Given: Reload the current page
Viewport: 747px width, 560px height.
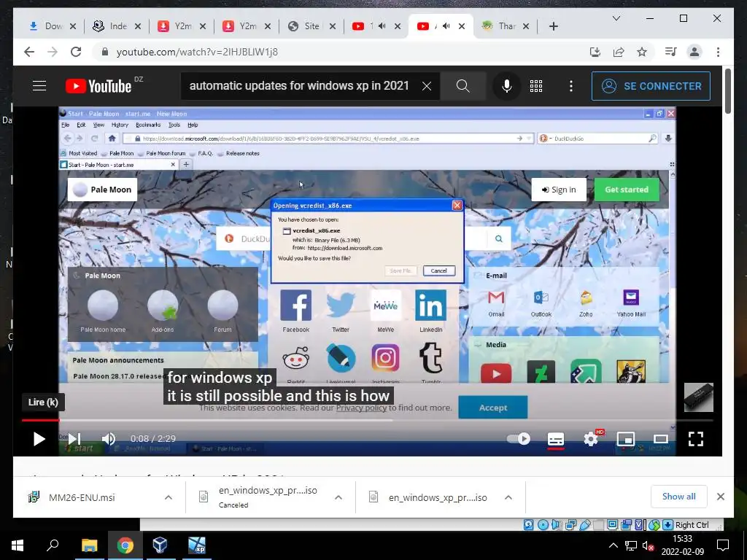Looking at the screenshot, I should [x=76, y=52].
